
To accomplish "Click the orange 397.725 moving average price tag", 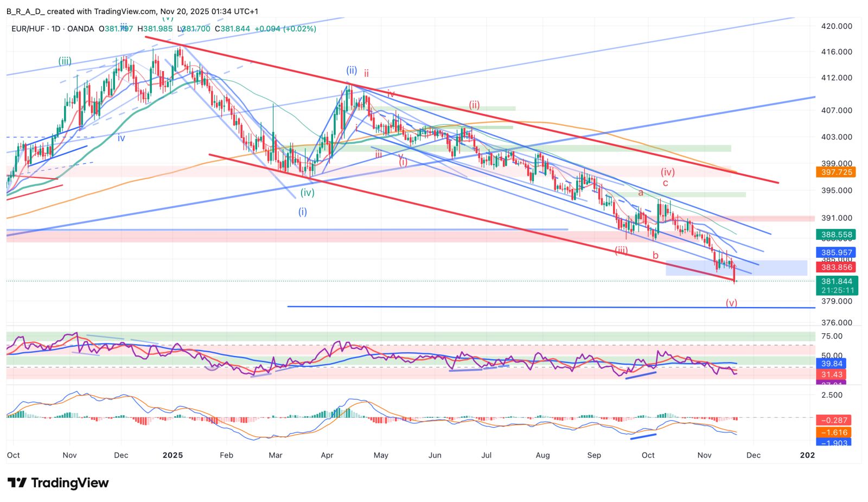I will (x=837, y=172).
